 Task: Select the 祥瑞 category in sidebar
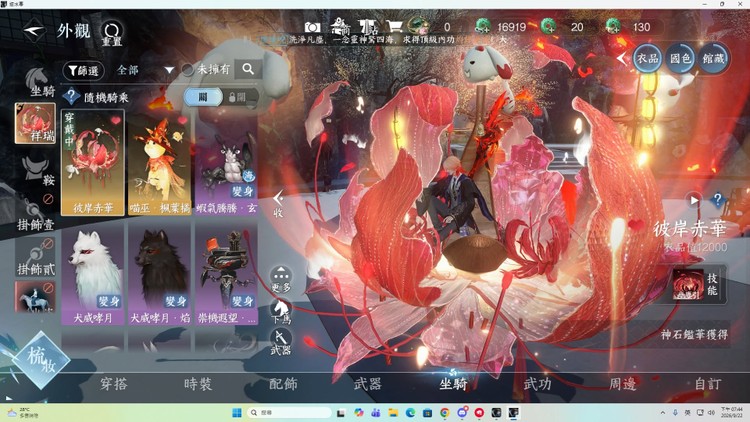tap(35, 123)
